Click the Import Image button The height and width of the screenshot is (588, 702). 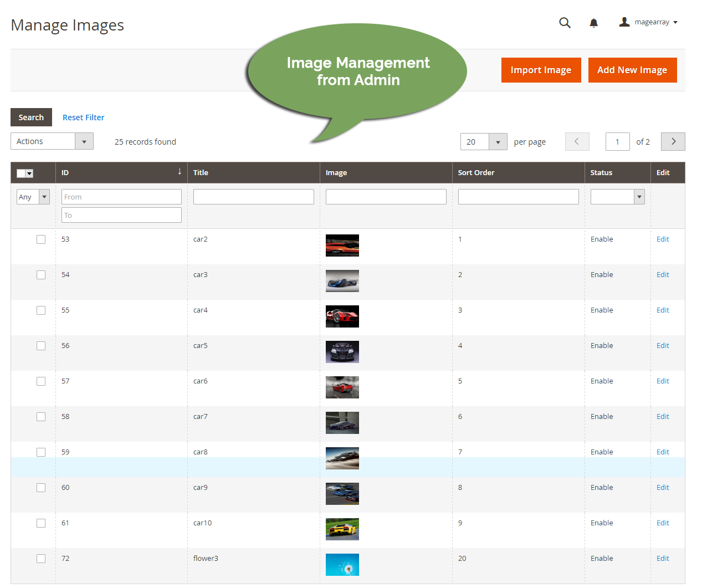coord(541,70)
